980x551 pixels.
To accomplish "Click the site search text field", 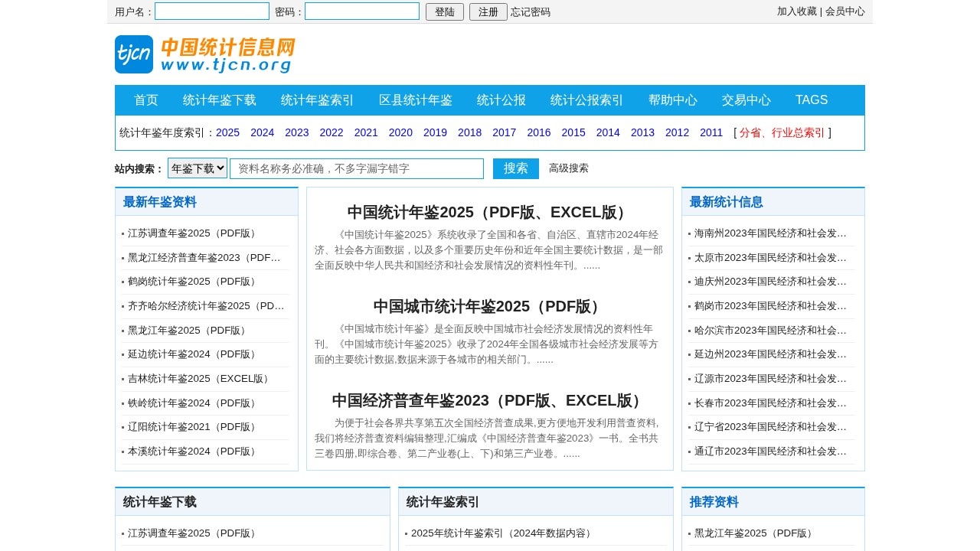I will pyautogui.click(x=357, y=168).
